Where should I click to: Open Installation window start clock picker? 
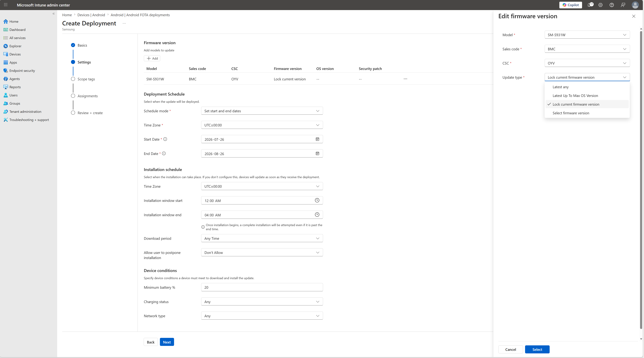[x=317, y=200]
